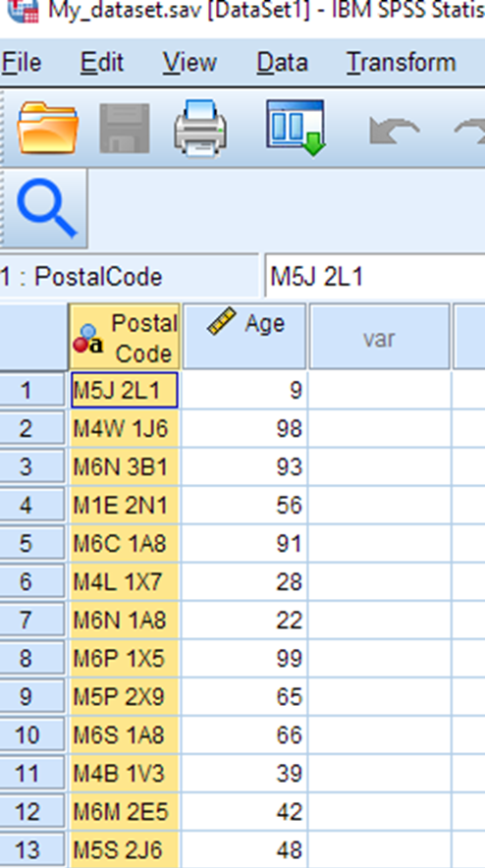Click the Age cell with value 22
Viewport: 485px width, 868px height.
coord(244,620)
